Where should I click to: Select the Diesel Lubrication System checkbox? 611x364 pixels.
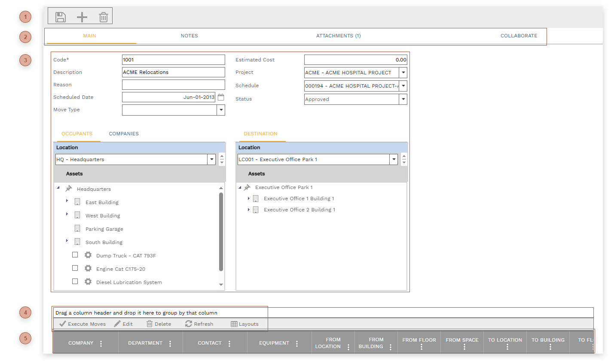click(x=75, y=281)
